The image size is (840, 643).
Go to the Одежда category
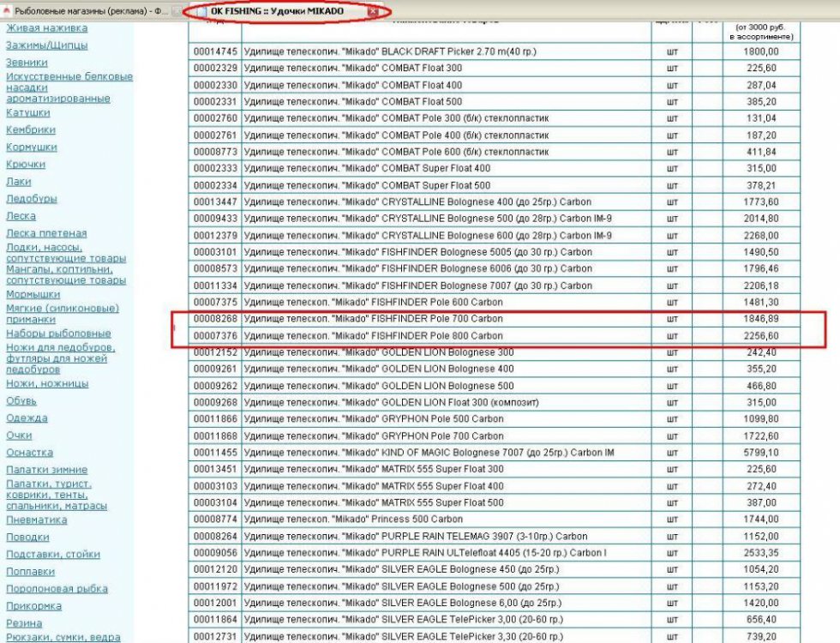click(x=27, y=418)
